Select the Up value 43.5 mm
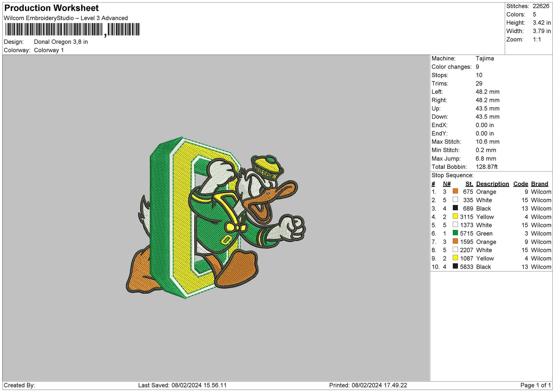This screenshot has height=392, width=555. 487,108
